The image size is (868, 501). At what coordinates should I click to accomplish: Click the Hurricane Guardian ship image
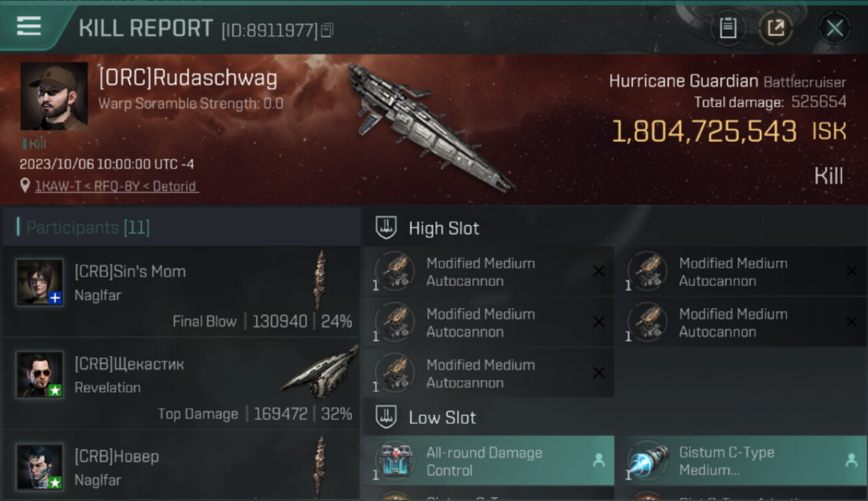point(431,127)
